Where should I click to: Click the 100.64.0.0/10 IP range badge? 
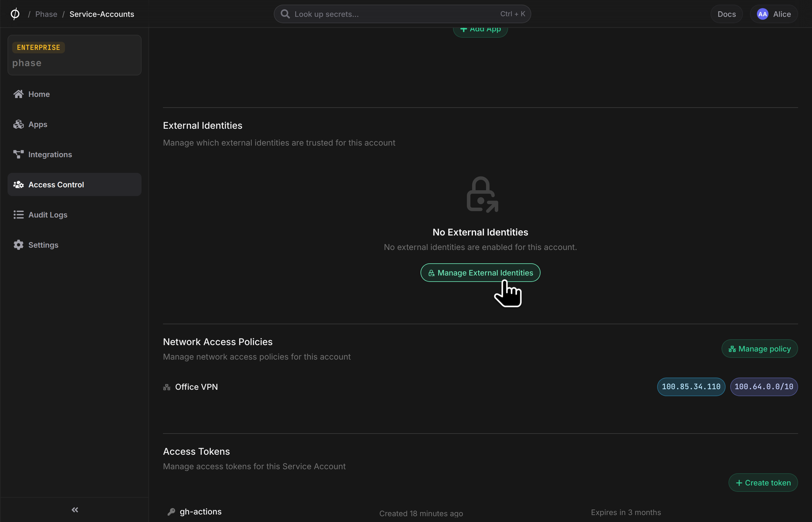764,387
